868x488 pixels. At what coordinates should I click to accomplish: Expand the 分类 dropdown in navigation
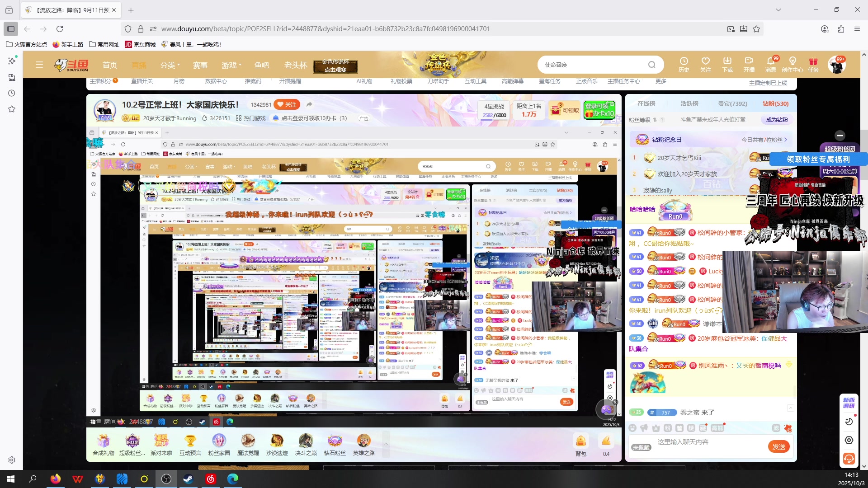pos(170,65)
